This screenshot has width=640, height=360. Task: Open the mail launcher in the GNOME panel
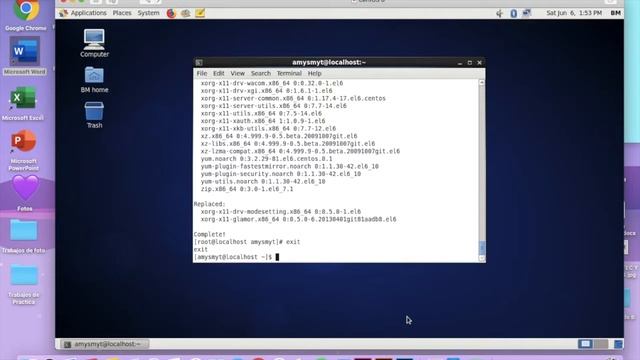click(x=185, y=13)
